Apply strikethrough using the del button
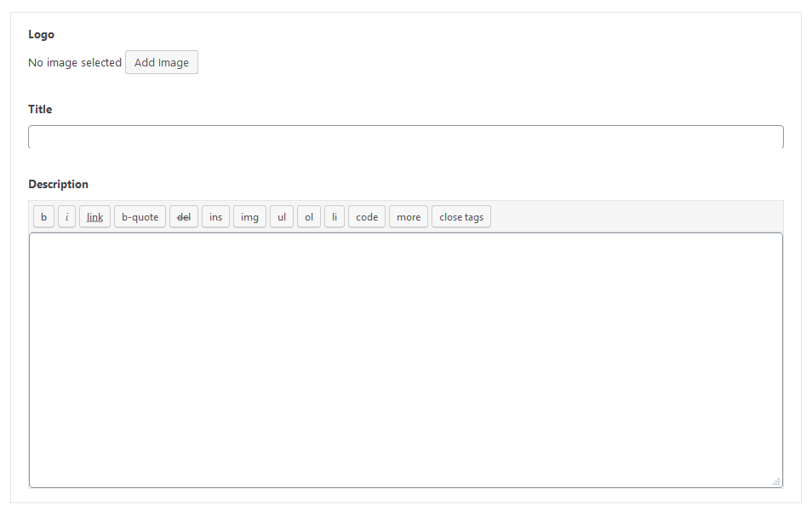Viewport: 812px width, 516px height. click(183, 216)
